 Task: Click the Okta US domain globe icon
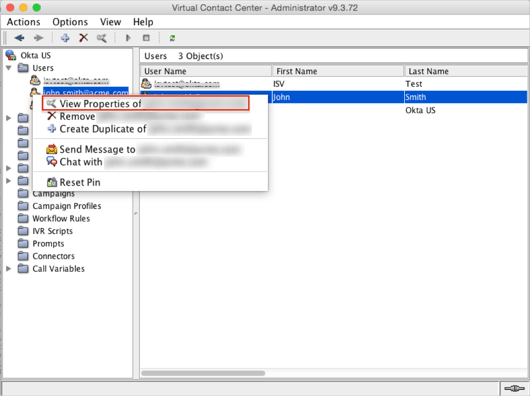click(x=10, y=55)
